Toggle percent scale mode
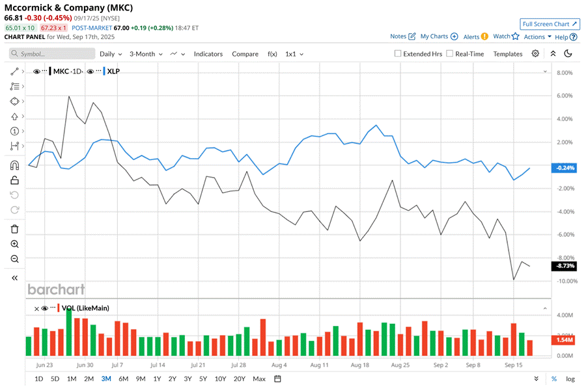Screen dimensions: 588x389 click(x=554, y=379)
